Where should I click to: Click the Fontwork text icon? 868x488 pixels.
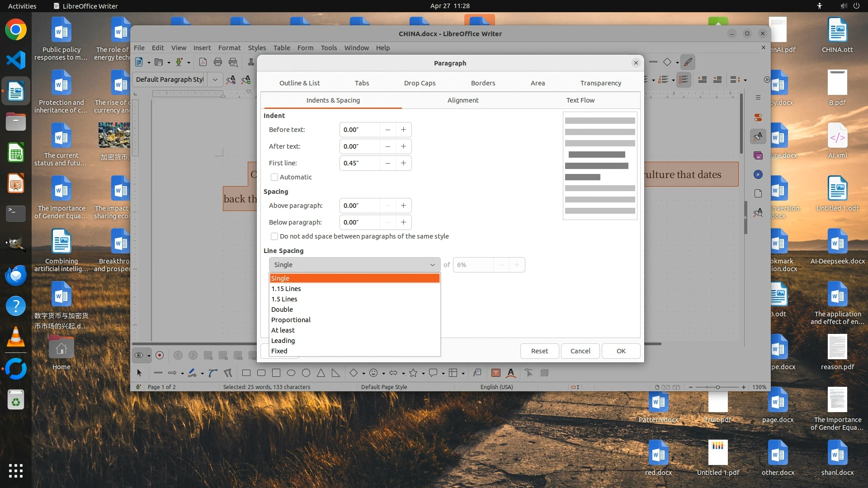pyautogui.click(x=511, y=373)
